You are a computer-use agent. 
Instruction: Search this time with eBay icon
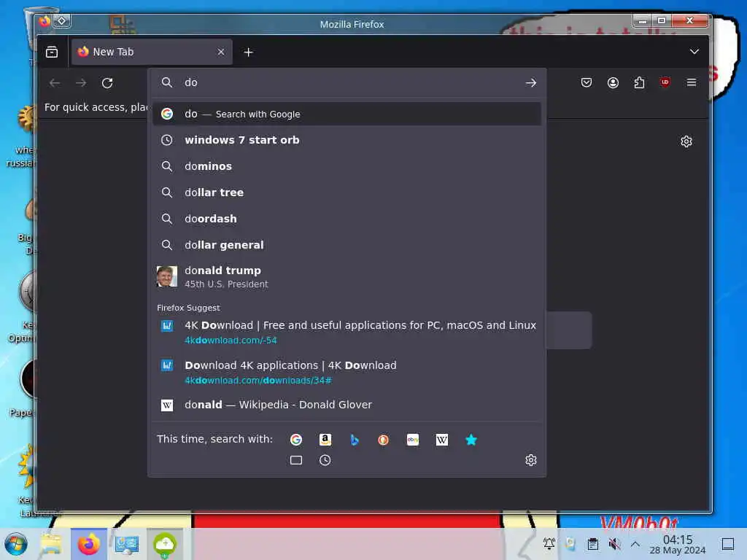pyautogui.click(x=413, y=440)
